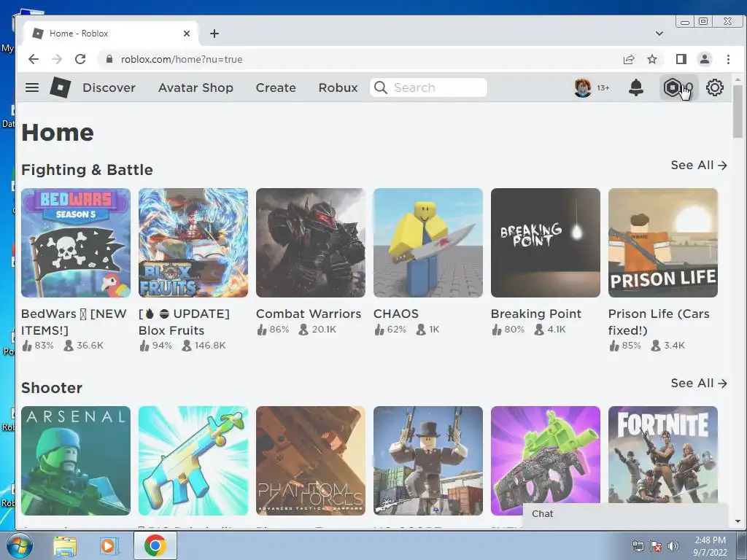This screenshot has width=747, height=560.
Task: Open the top hat gunman thumbnail
Action: (x=427, y=461)
